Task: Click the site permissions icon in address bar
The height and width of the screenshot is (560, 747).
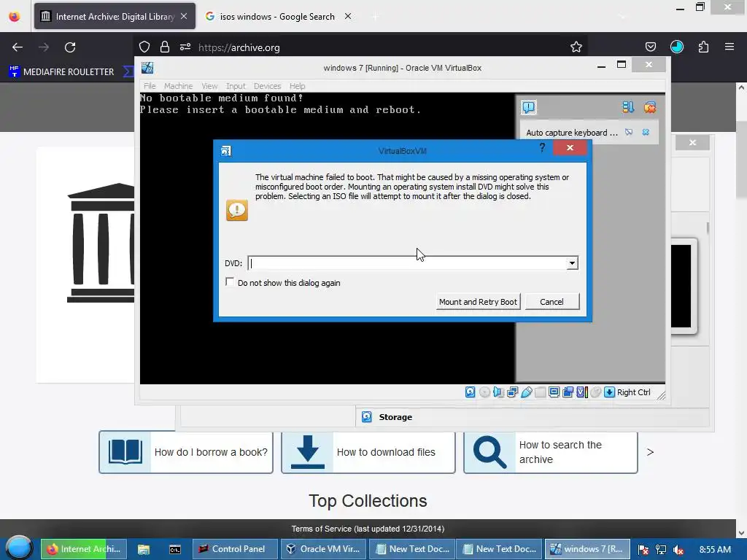Action: (185, 47)
